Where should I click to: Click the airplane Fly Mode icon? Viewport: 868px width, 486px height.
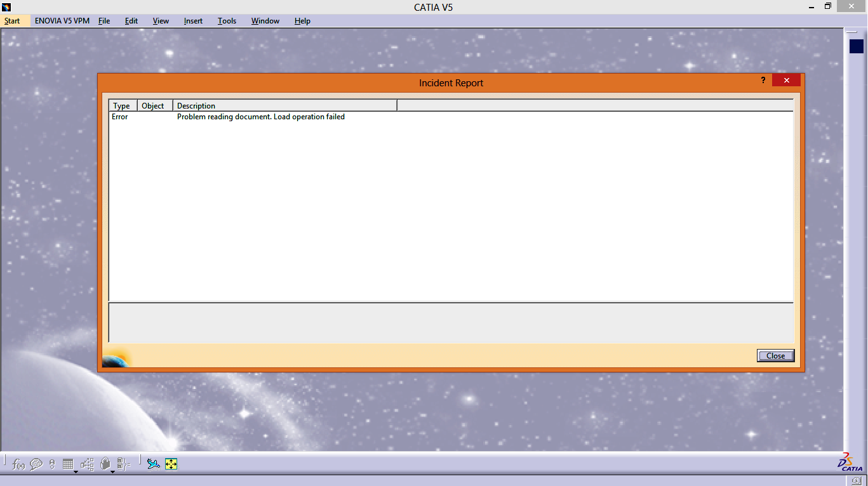coord(154,464)
